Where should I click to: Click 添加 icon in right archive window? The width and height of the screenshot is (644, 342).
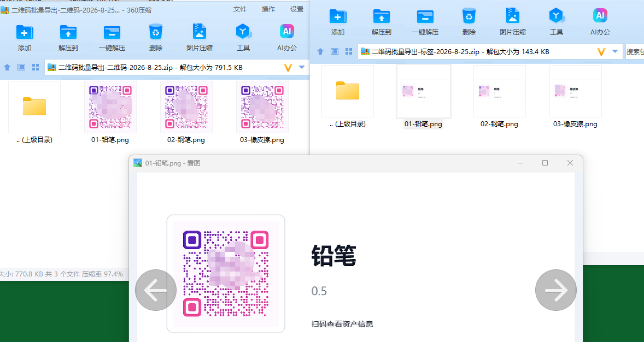point(338,16)
